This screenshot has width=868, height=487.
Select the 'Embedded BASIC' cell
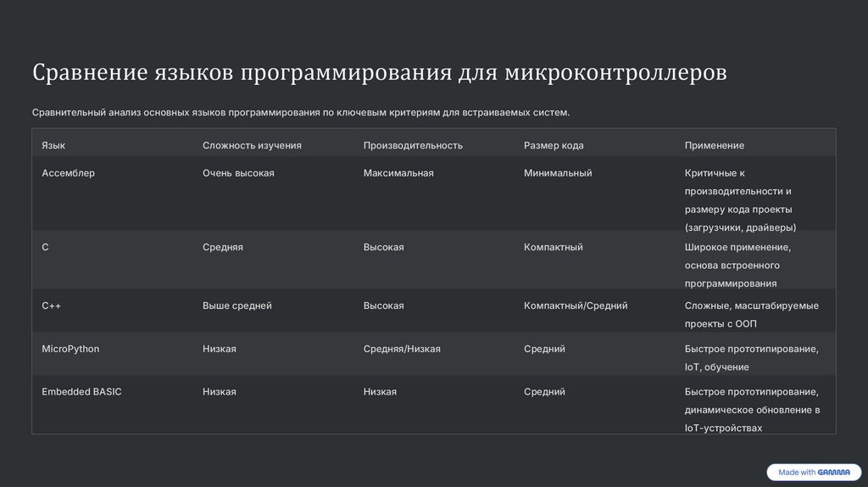pos(81,392)
